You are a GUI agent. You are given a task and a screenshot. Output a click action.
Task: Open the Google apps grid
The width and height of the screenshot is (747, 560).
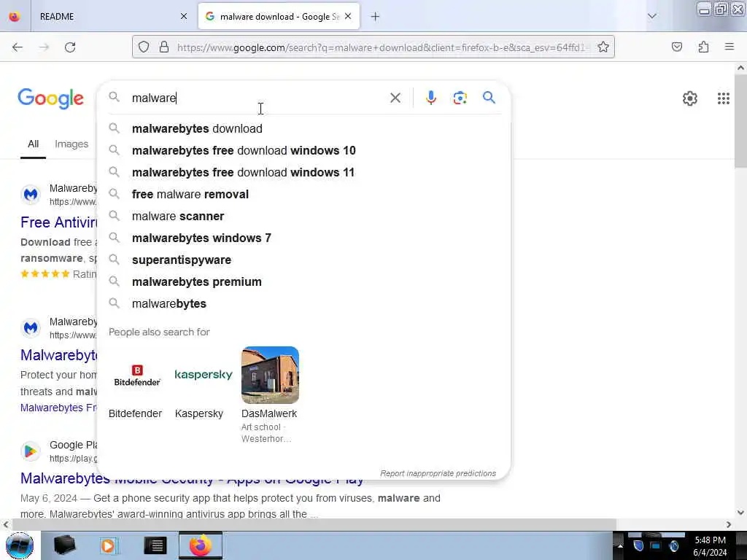[723, 98]
